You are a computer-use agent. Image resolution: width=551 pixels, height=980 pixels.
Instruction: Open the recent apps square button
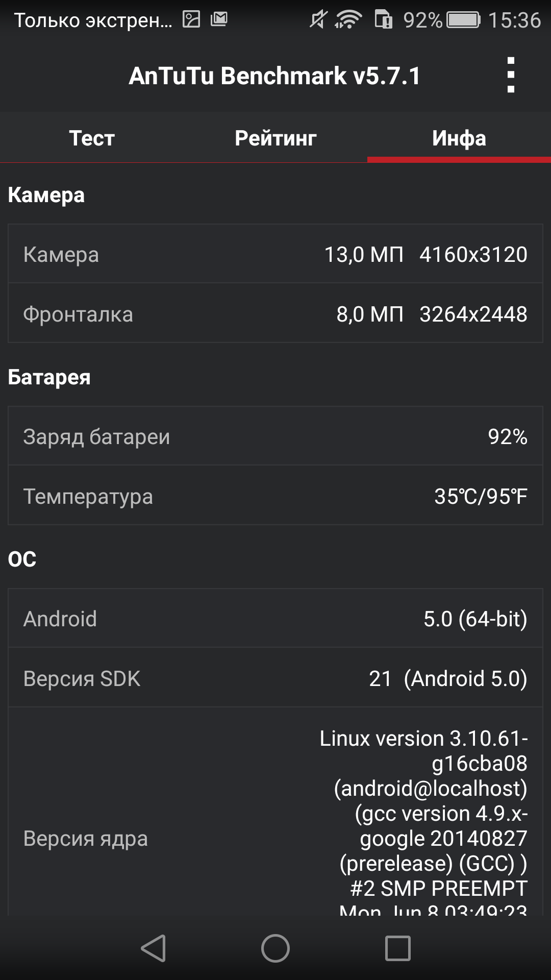[398, 948]
